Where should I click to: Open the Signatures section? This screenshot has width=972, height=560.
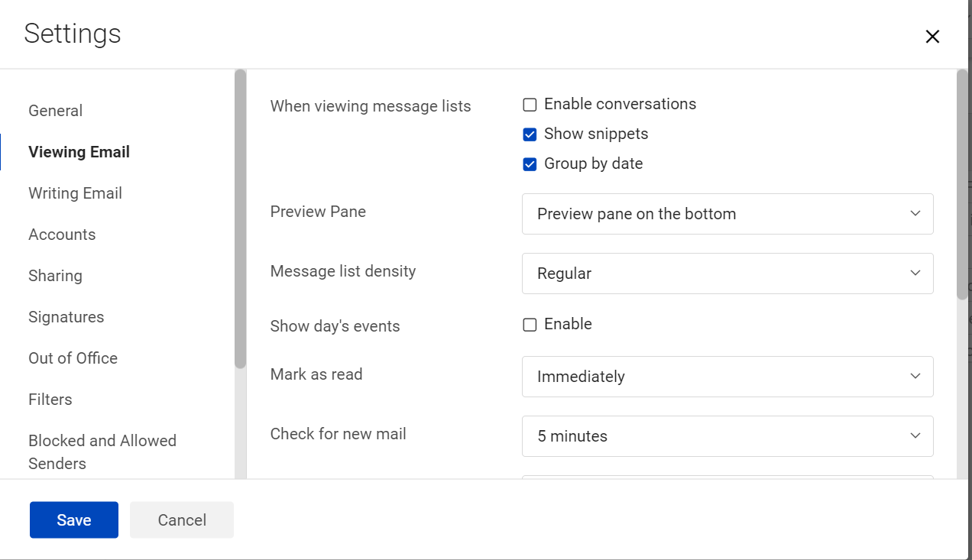pyautogui.click(x=66, y=316)
